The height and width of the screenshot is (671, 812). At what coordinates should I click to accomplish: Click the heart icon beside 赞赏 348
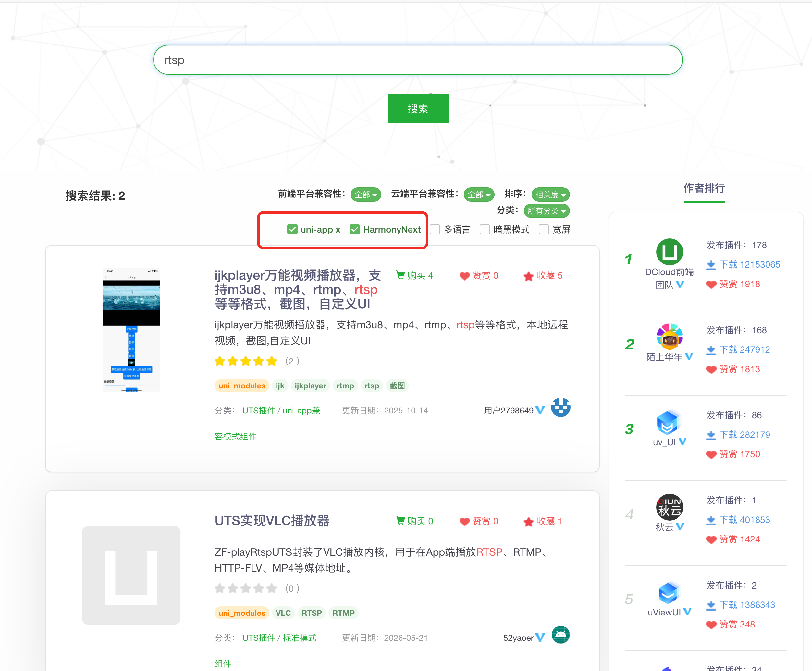pyautogui.click(x=711, y=625)
